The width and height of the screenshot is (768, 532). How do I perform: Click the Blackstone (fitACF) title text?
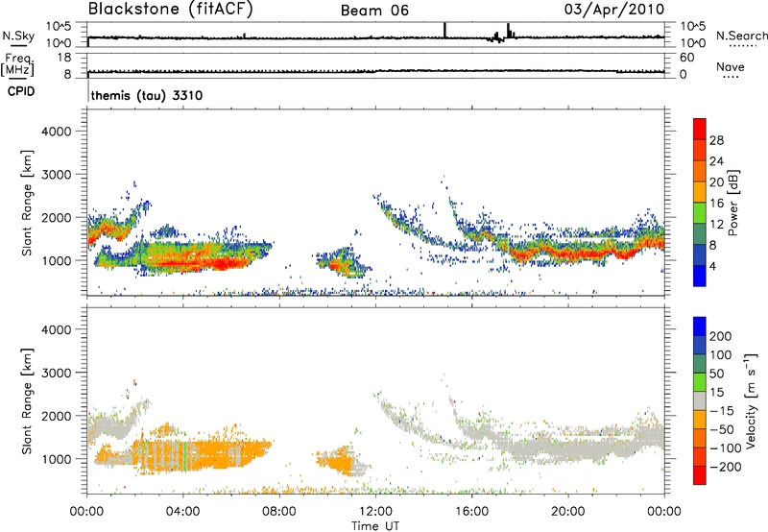(x=170, y=10)
